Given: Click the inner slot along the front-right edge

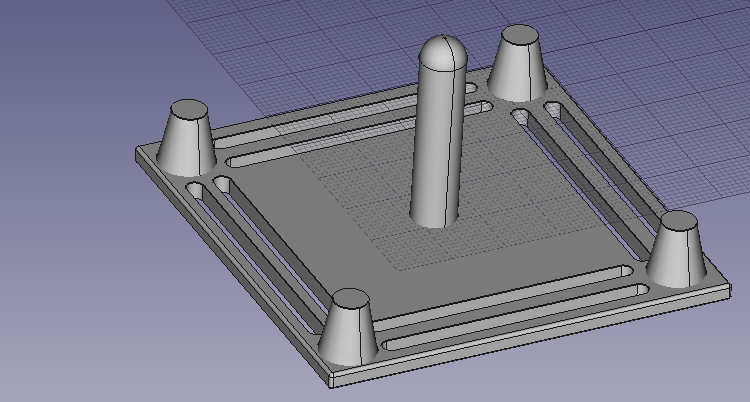Looking at the screenshot, I should click(502, 298).
